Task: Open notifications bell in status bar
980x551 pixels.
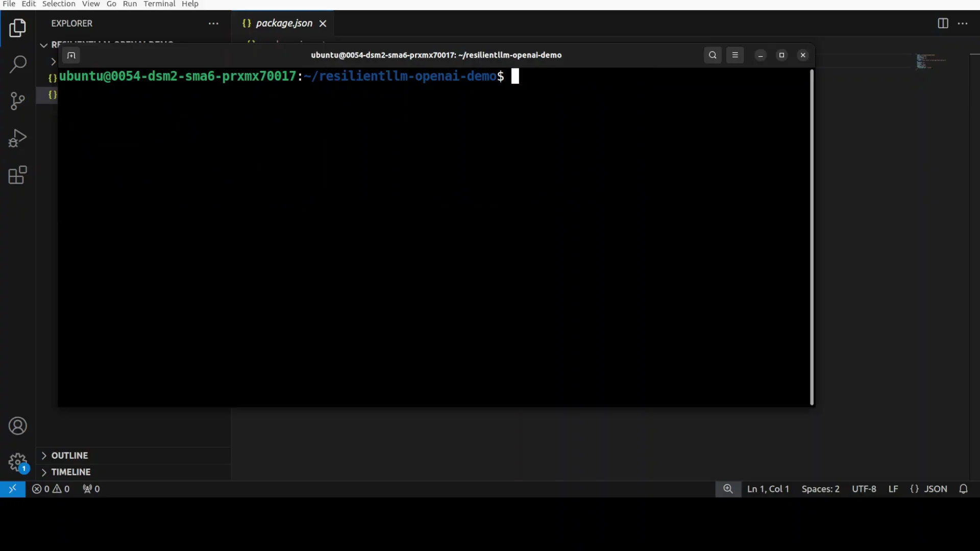Action: click(x=963, y=489)
